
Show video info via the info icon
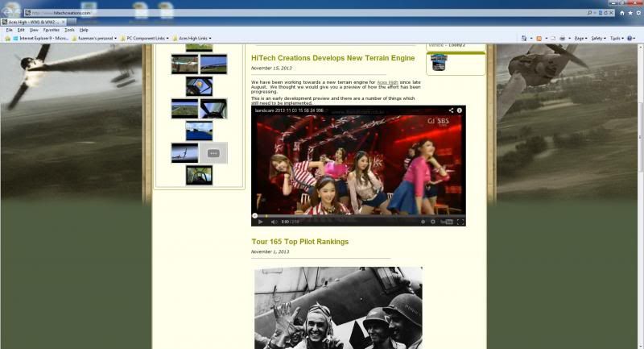pyautogui.click(x=459, y=110)
